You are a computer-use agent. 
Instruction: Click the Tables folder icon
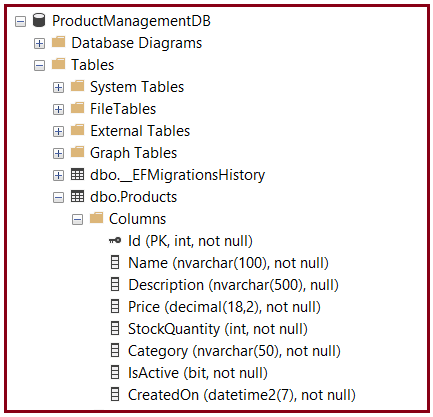pos(59,64)
